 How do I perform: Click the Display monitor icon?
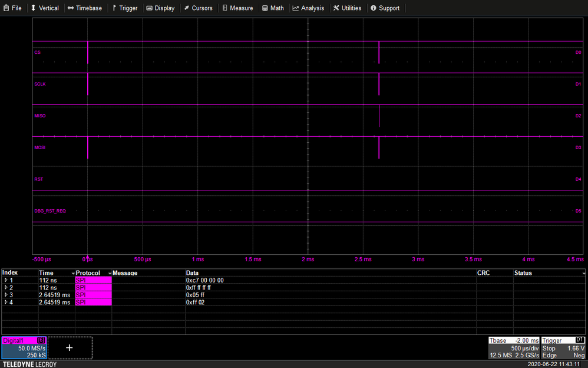pyautogui.click(x=150, y=8)
